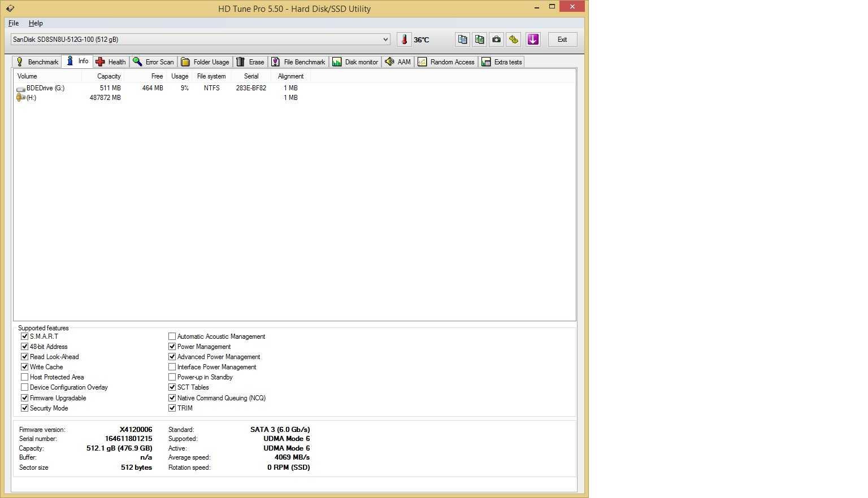Click the NTFS file system cell

(212, 88)
